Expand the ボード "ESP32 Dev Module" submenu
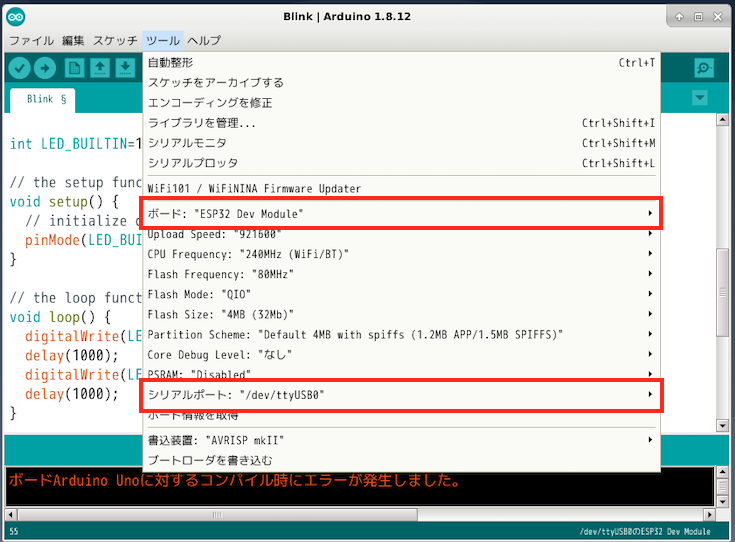The width and height of the screenshot is (735, 542). pyautogui.click(x=401, y=214)
